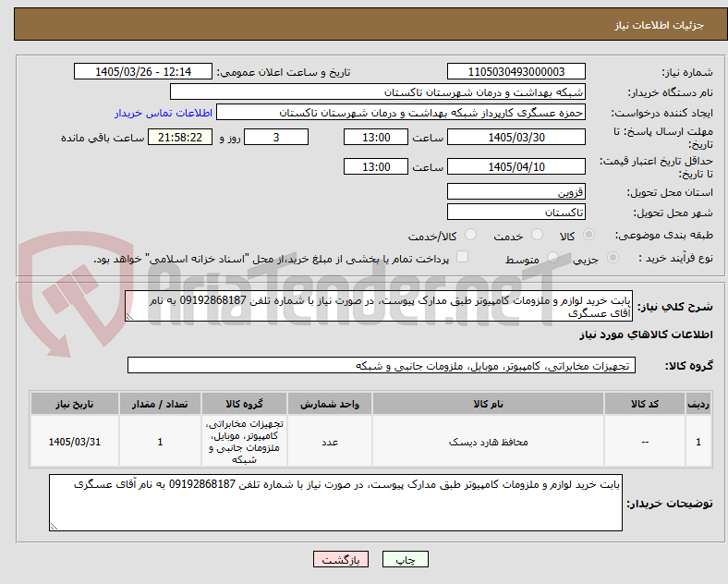This screenshot has height=584, width=728.
Task: Click the کد کالا column header
Action: [645, 404]
